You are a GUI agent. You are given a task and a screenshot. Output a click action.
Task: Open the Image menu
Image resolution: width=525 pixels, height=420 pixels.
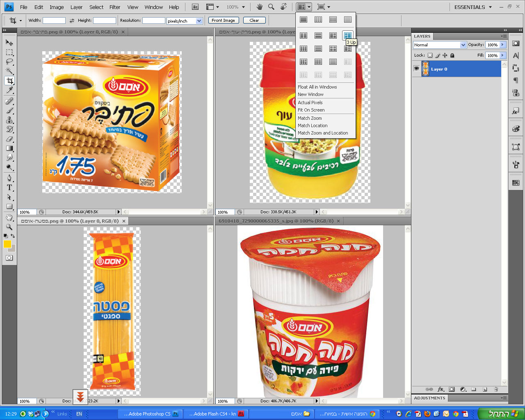(x=57, y=7)
